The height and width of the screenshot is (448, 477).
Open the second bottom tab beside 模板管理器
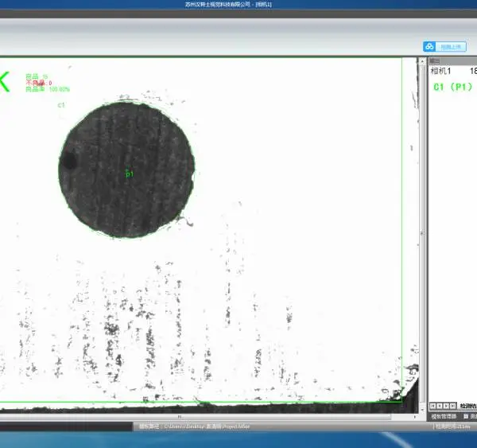point(471,416)
